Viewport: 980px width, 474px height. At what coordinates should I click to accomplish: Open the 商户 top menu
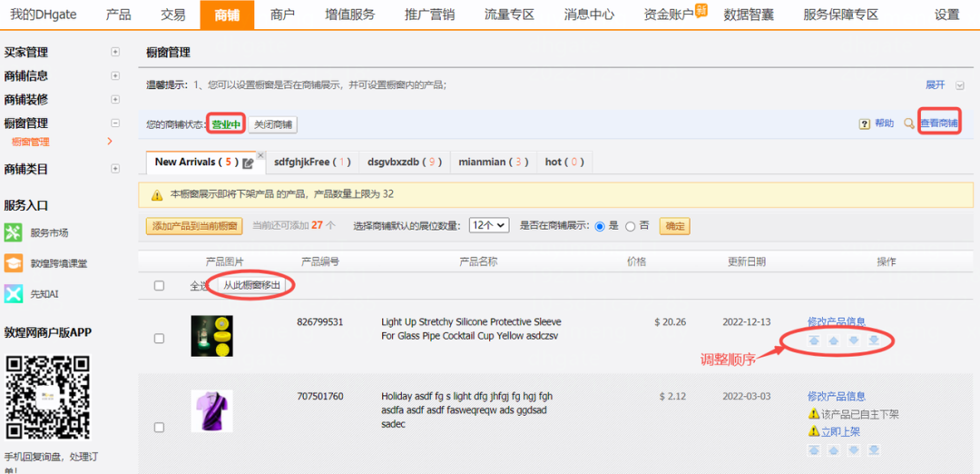[x=282, y=15]
